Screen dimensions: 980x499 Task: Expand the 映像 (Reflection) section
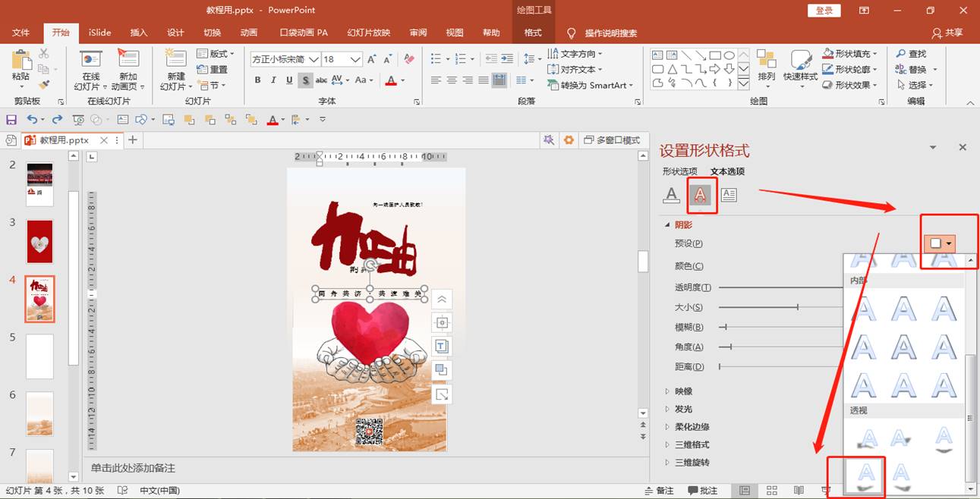click(x=683, y=391)
